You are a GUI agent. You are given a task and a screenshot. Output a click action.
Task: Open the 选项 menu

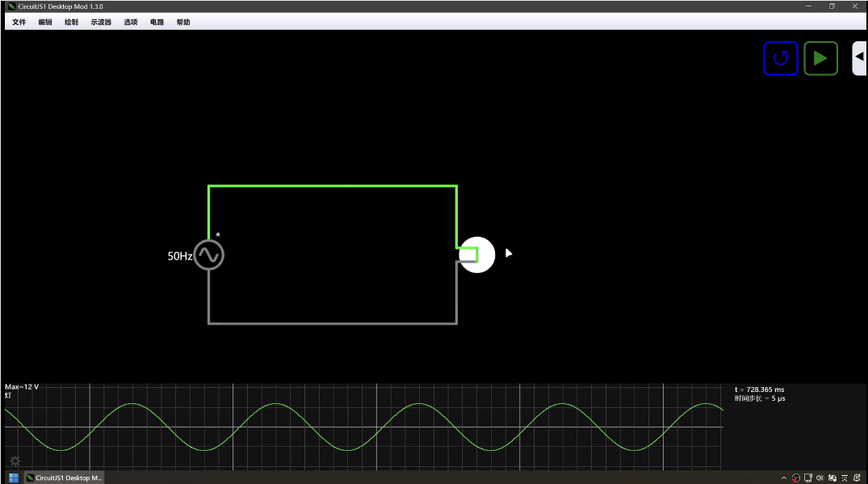coord(131,22)
